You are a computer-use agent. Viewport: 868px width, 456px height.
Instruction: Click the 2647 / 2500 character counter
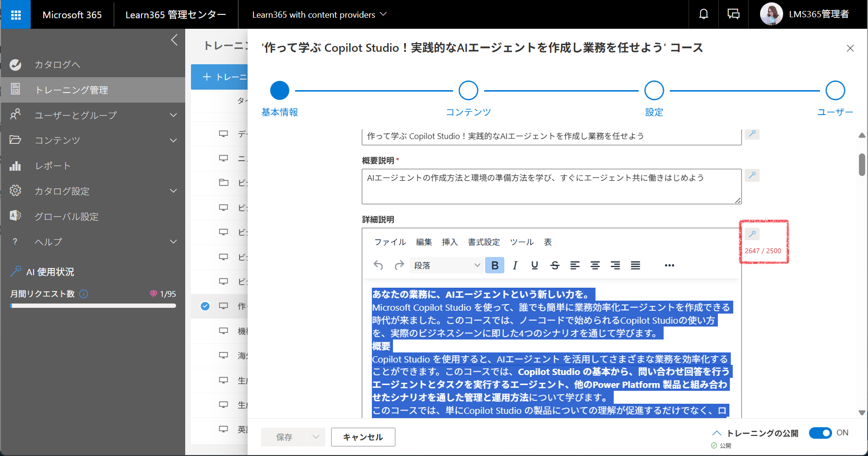[763, 251]
